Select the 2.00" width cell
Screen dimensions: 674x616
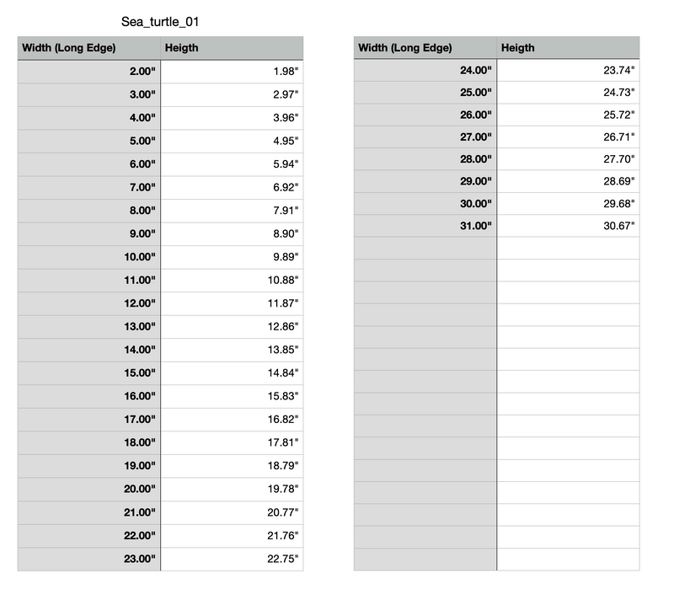[89, 72]
